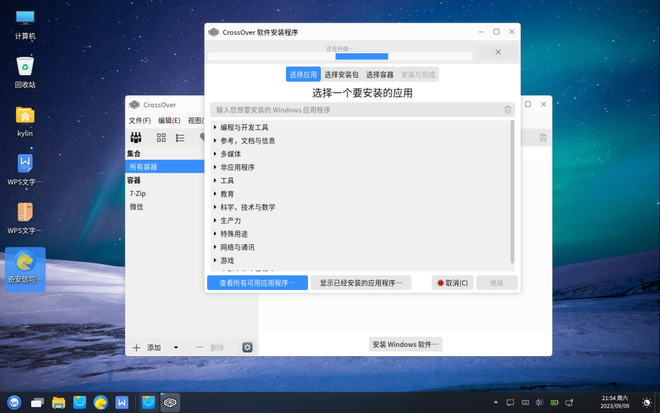The width and height of the screenshot is (660, 413).
Task: Click the 查看所有可用应用程序 button
Action: pos(257,283)
